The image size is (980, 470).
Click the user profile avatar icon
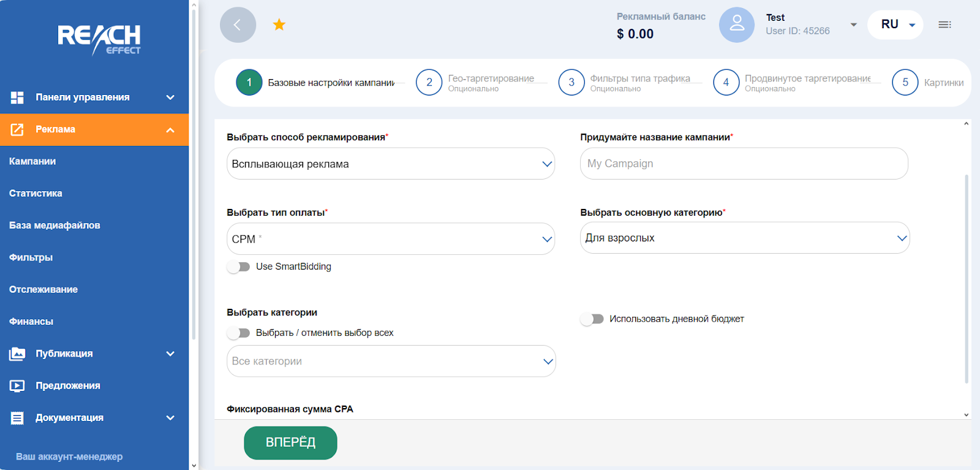736,25
